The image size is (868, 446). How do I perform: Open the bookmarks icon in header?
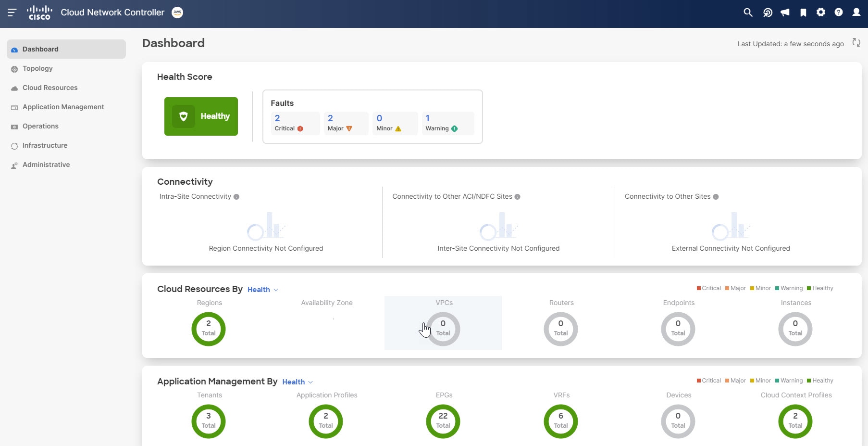tap(803, 12)
